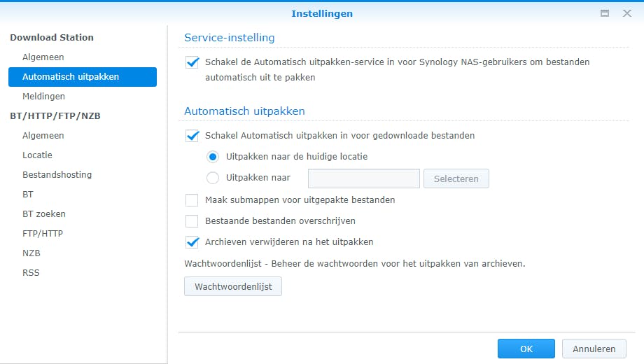Open the Locatie settings page

(x=37, y=155)
